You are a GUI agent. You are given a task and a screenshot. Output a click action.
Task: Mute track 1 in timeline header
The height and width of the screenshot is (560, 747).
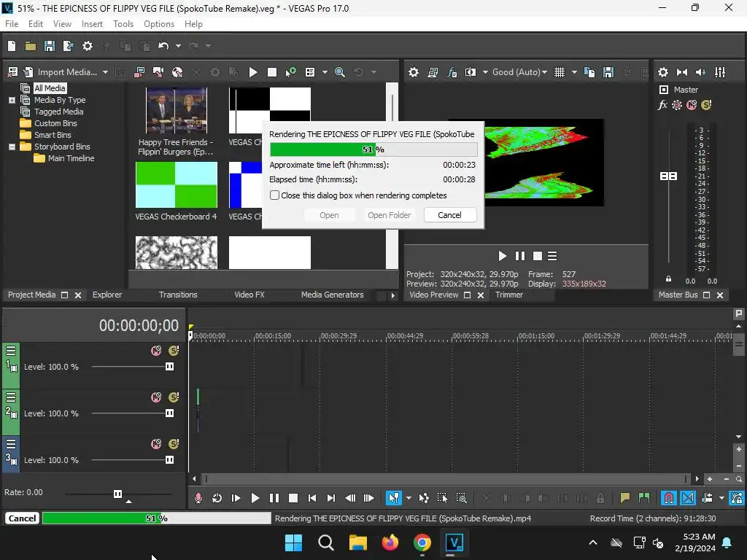coord(156,351)
